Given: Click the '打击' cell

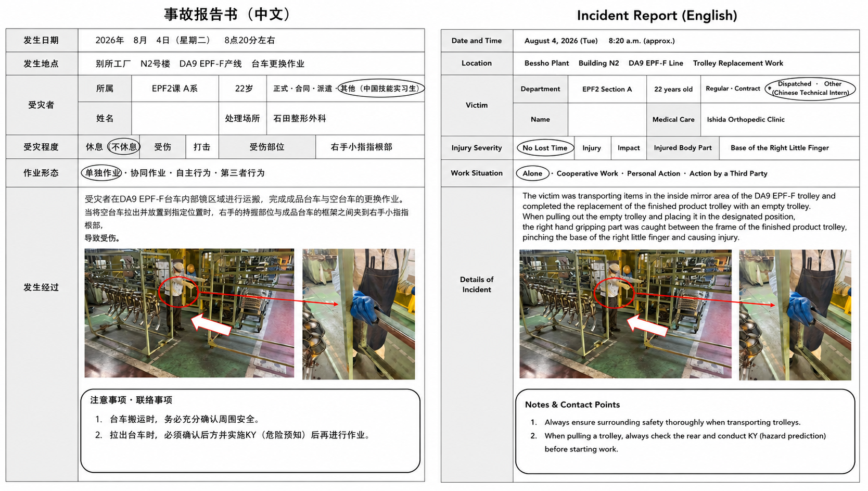Looking at the screenshot, I should (202, 147).
